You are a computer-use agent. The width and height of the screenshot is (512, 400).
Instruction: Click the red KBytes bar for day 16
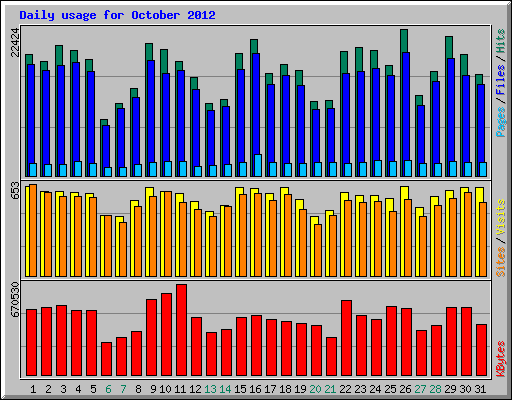256,346
